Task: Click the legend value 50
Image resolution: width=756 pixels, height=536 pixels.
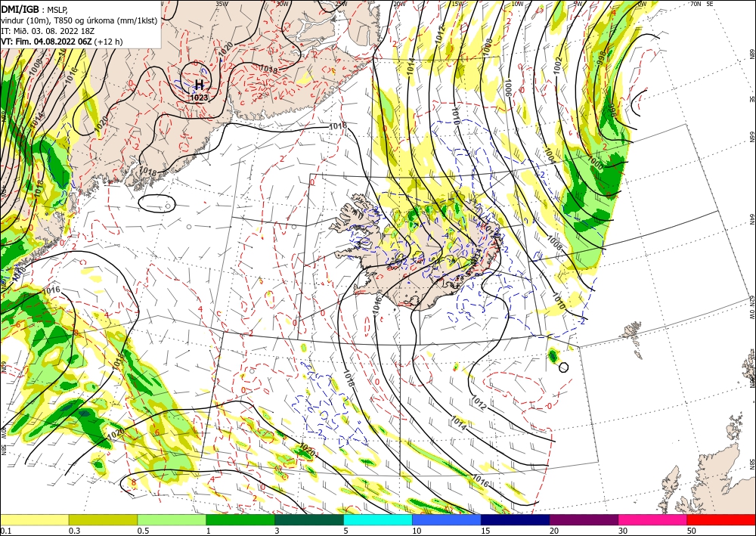Action: pyautogui.click(x=692, y=531)
